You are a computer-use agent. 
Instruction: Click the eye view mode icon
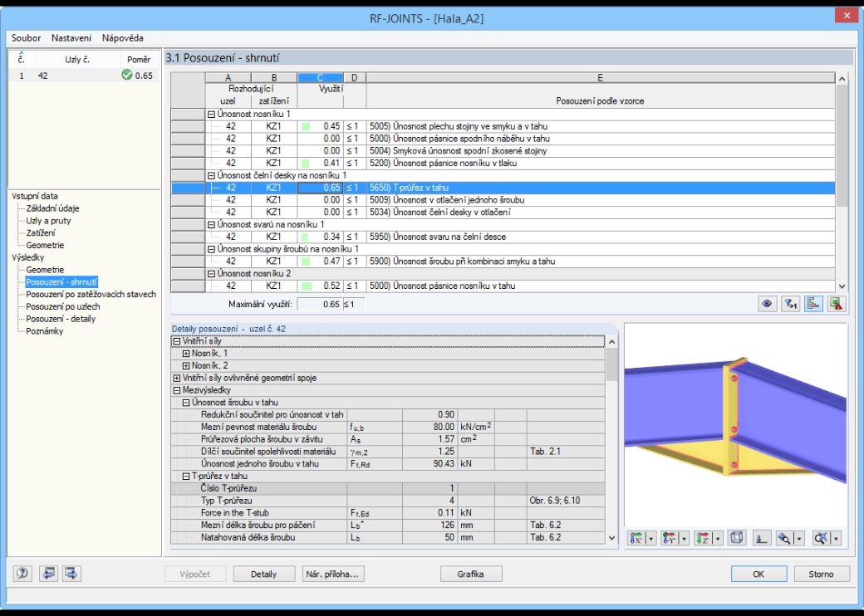[x=767, y=304]
